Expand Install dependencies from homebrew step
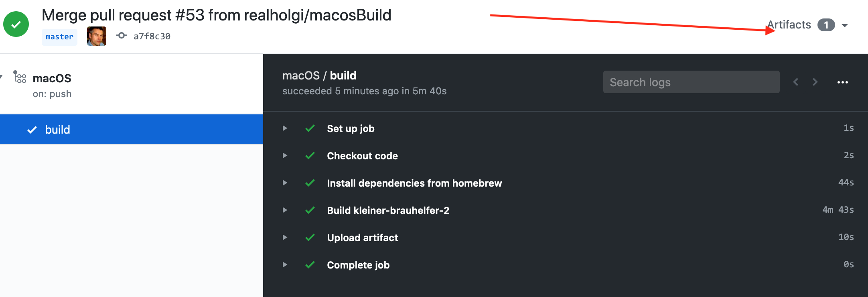The image size is (868, 297). click(x=285, y=183)
